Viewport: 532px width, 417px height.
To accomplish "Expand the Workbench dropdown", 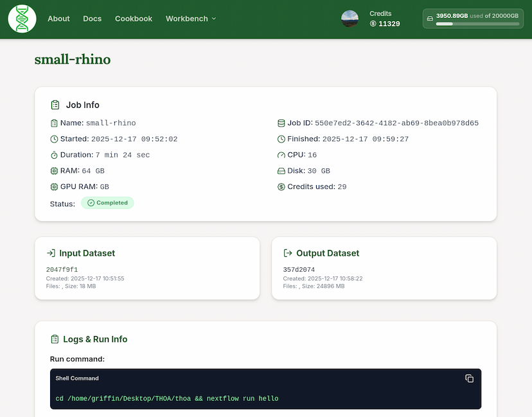I will pyautogui.click(x=190, y=19).
